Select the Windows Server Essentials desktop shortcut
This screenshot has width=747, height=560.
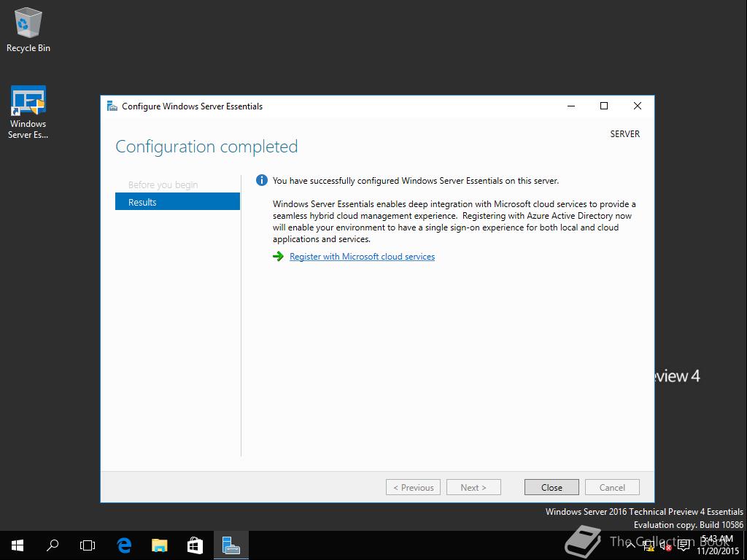(28, 112)
